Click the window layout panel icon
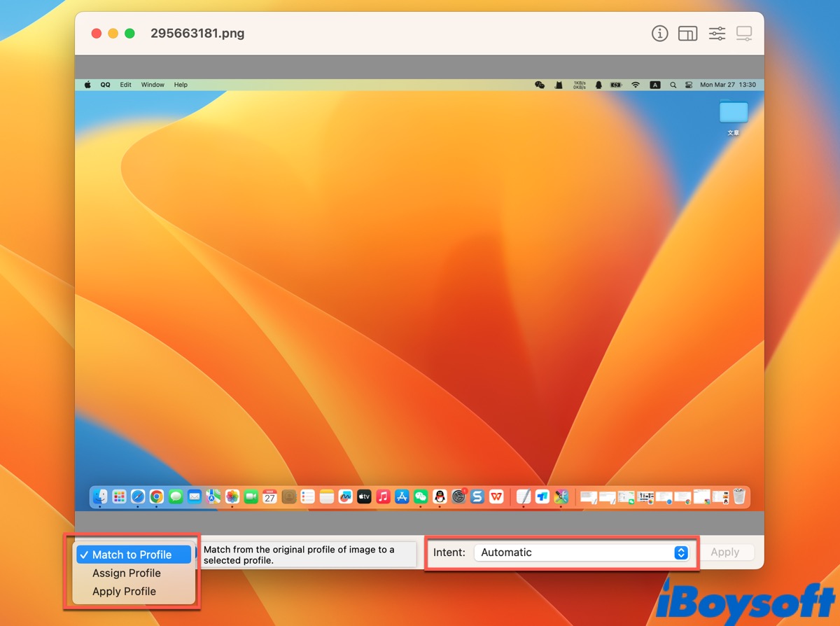Viewport: 840px width, 626px height. click(x=688, y=34)
